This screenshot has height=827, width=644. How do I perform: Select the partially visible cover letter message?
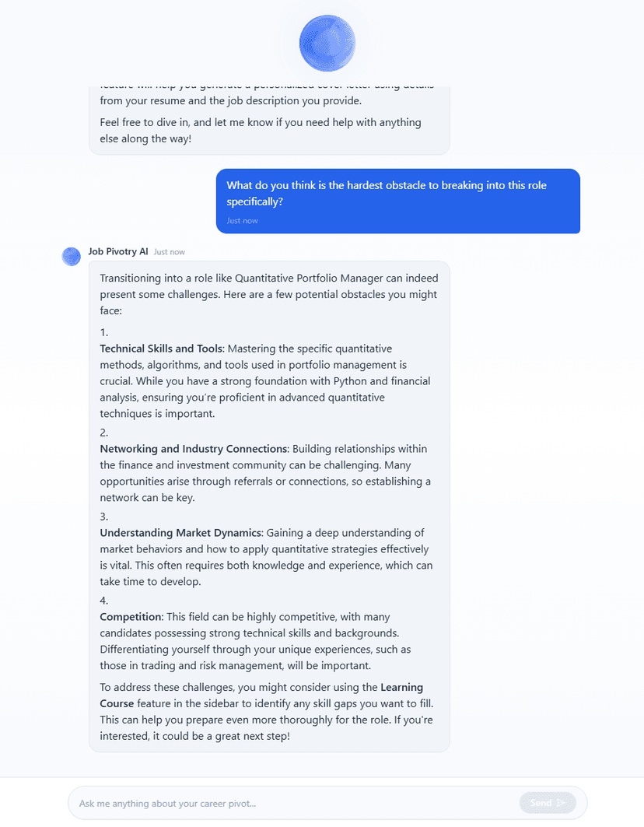(268, 117)
